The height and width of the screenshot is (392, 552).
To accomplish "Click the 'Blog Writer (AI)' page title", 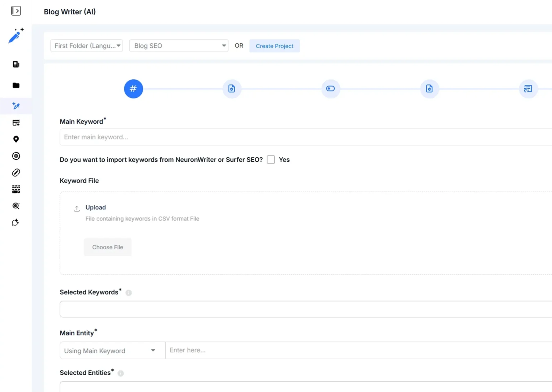I will 70,12.
